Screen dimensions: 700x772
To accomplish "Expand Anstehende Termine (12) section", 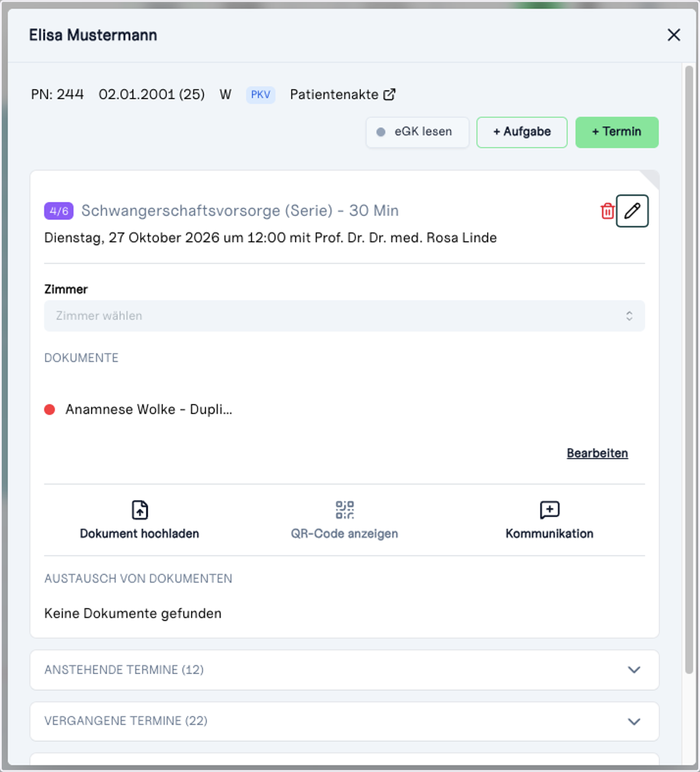I will click(x=345, y=670).
